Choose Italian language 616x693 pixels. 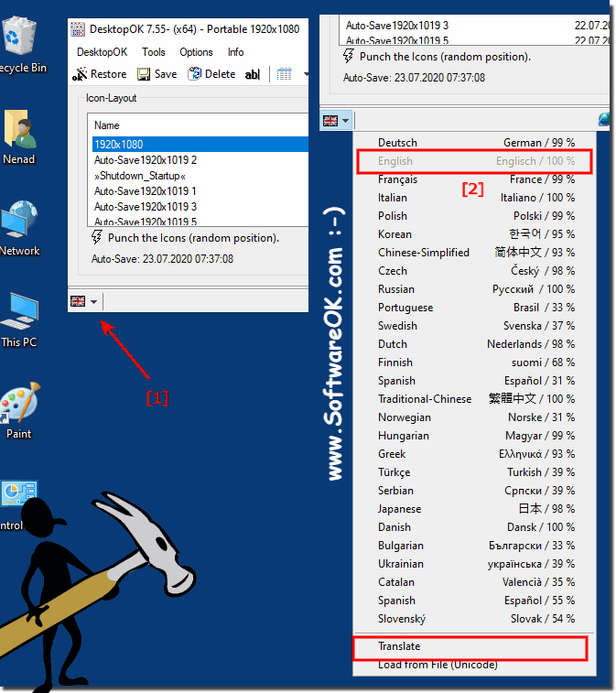475,198
